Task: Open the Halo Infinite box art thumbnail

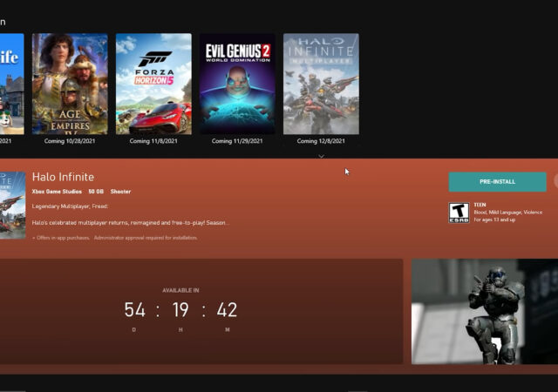Action: point(11,205)
